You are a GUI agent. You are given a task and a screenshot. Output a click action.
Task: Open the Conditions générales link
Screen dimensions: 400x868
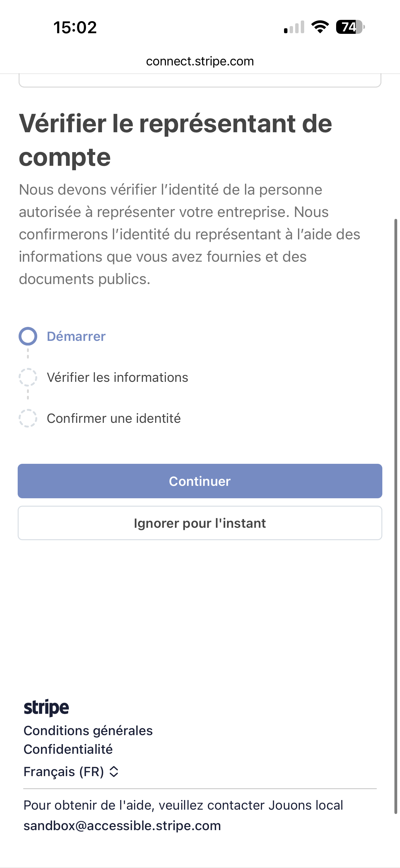(88, 730)
